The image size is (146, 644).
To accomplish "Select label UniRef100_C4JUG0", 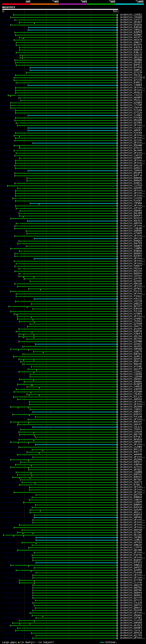I will (131, 128).
